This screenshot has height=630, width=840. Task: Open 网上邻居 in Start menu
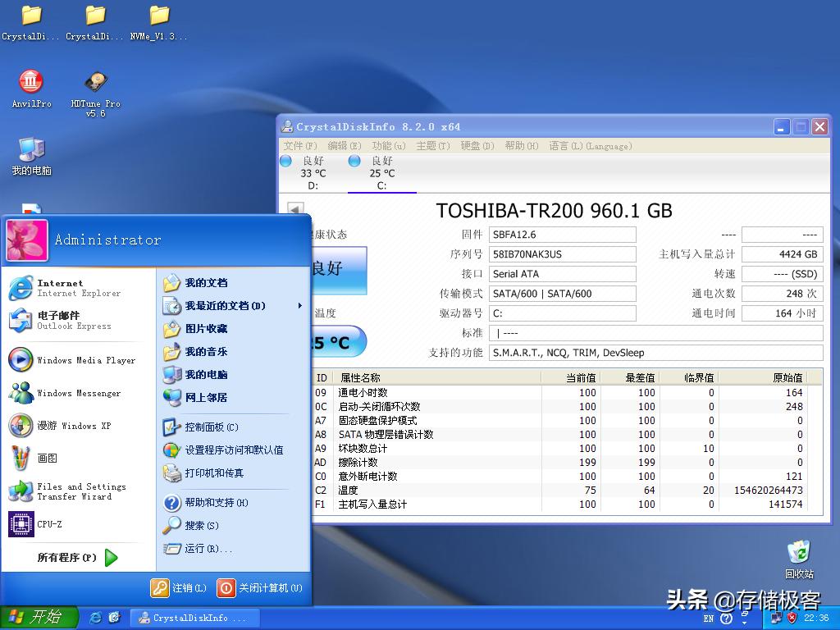point(234,398)
